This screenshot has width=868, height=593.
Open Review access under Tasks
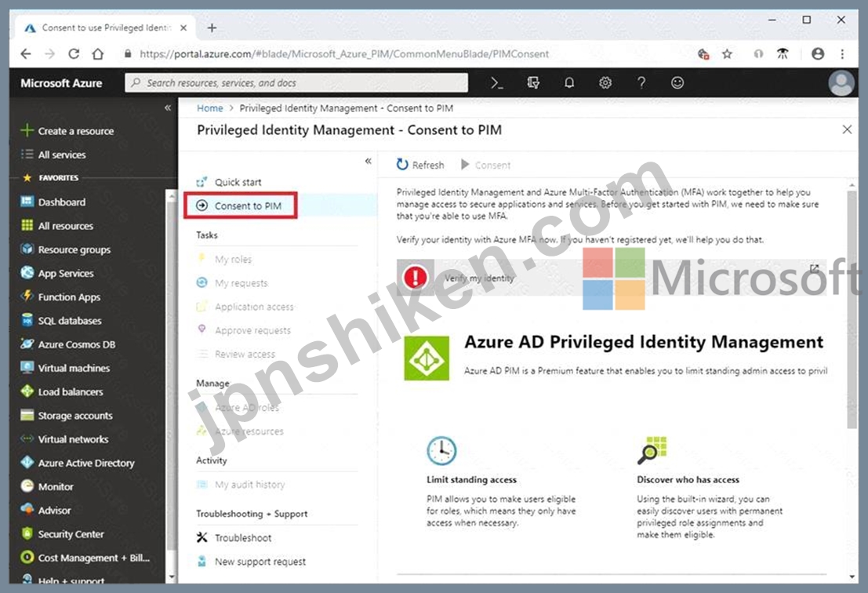tap(236, 354)
